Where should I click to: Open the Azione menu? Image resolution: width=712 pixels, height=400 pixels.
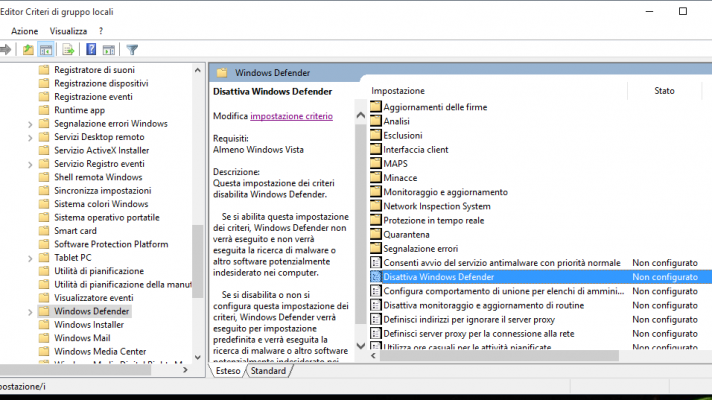25,31
